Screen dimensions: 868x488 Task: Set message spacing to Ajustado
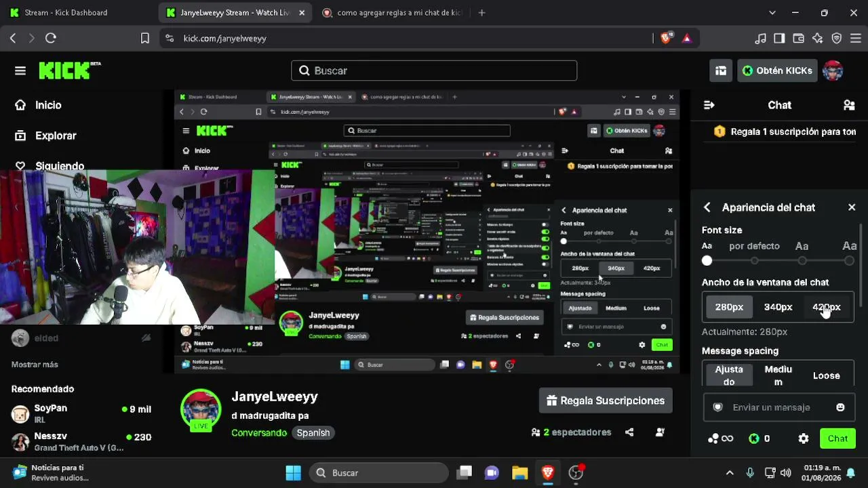pyautogui.click(x=729, y=375)
